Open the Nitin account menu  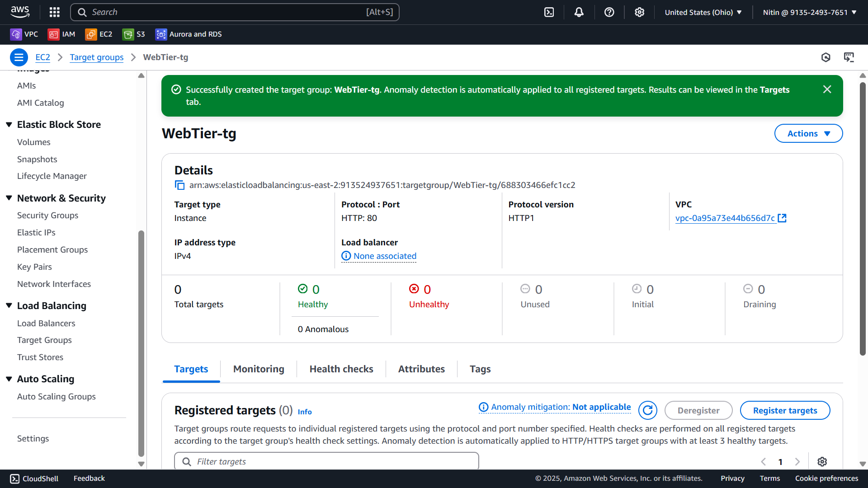pos(810,12)
